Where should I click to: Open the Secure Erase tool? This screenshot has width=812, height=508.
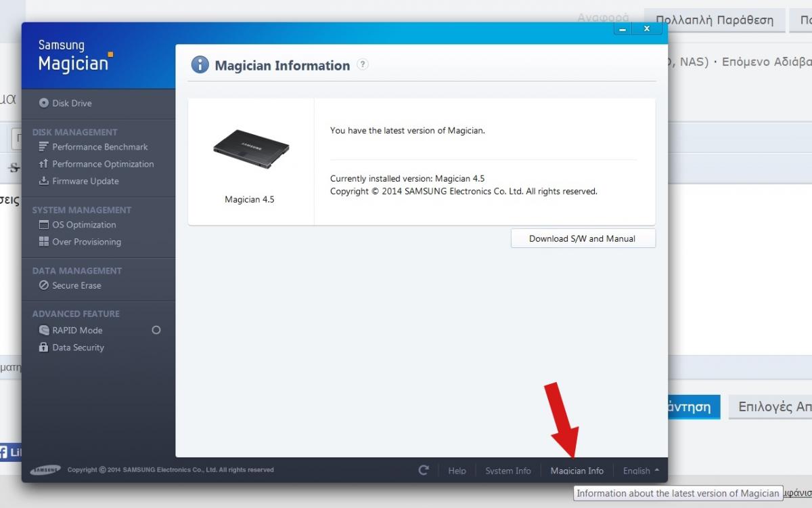coord(70,285)
